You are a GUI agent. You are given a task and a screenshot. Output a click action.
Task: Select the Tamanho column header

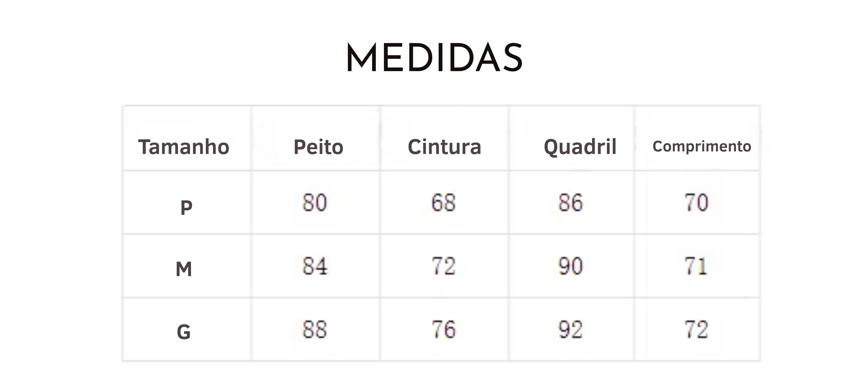pyautogui.click(x=184, y=147)
